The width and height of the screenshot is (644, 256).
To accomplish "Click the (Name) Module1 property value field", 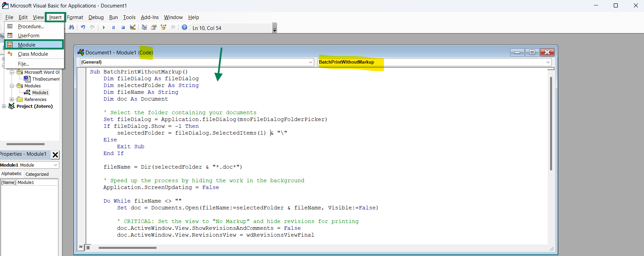I will pos(37,183).
